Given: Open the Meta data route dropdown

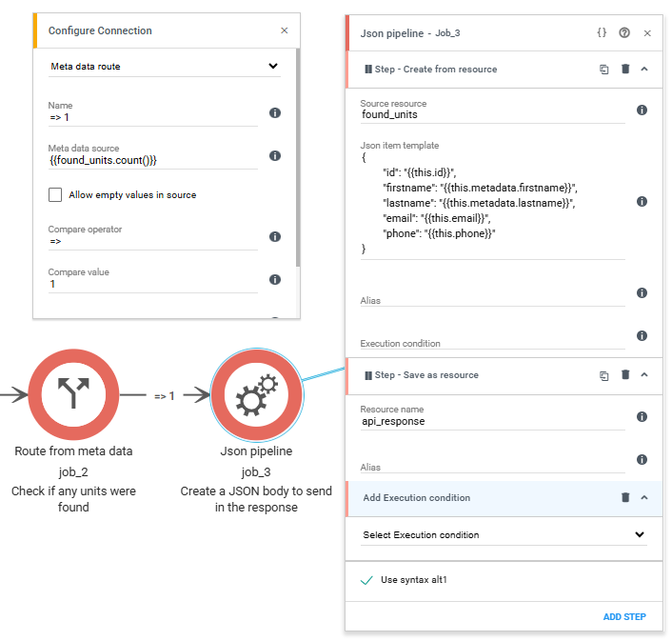Looking at the screenshot, I should click(165, 66).
